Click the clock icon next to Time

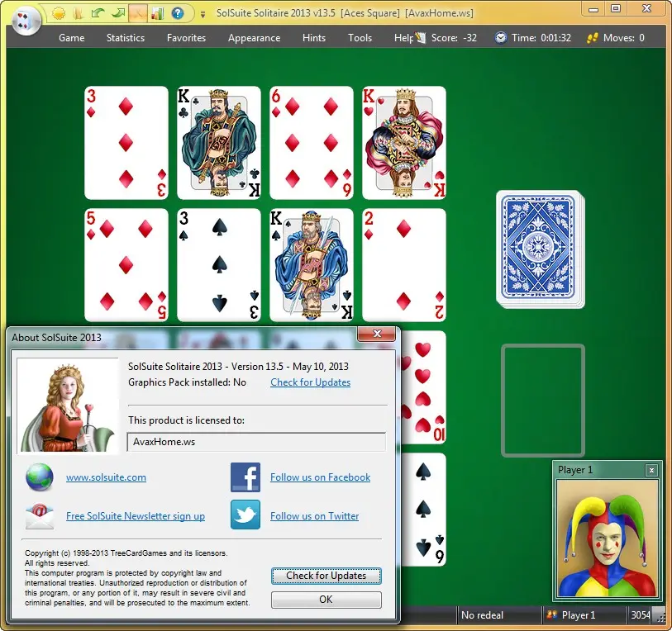pos(500,38)
